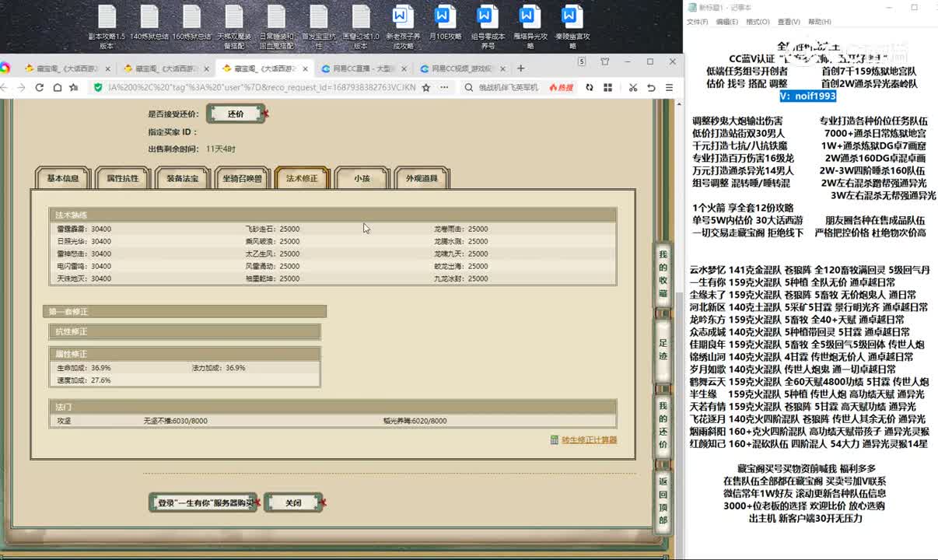This screenshot has width=938, height=560.
Task: Open WPS document 新老孩子养成攻略
Action: point(402,26)
